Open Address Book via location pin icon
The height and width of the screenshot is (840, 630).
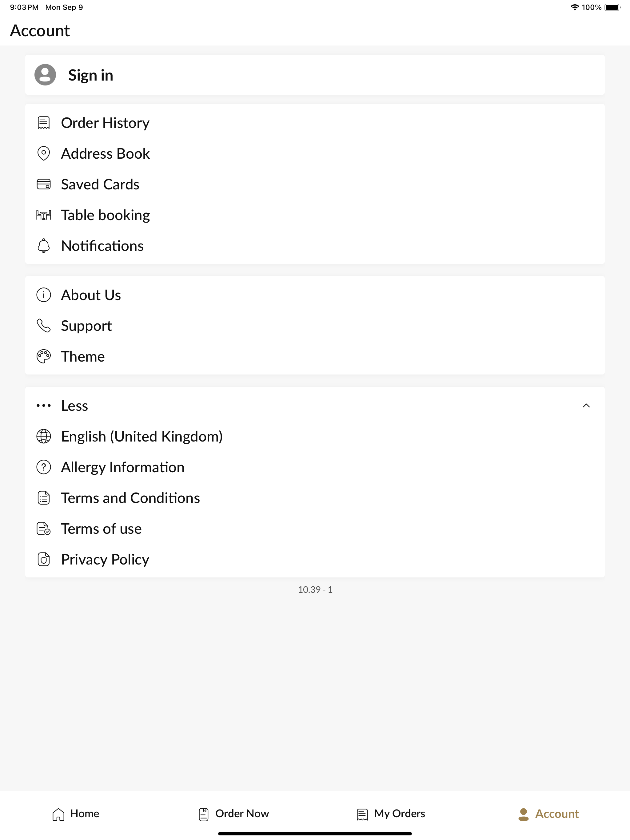tap(44, 154)
